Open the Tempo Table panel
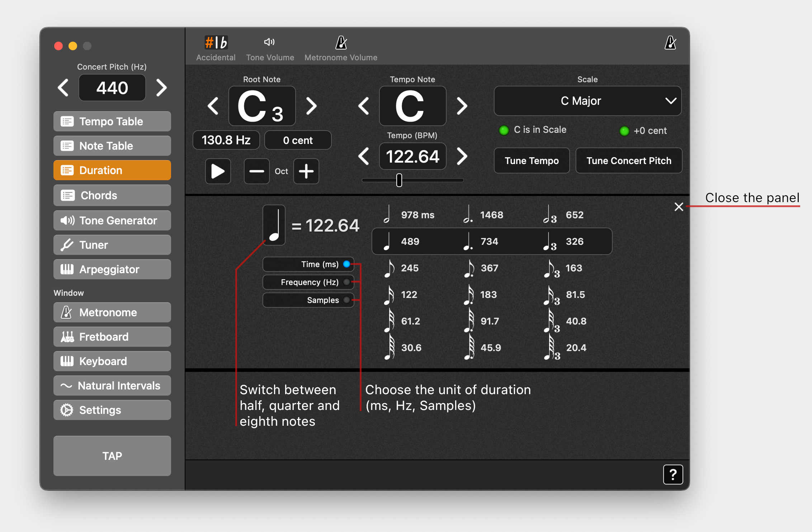Screen dimensions: 812x532 (112, 121)
